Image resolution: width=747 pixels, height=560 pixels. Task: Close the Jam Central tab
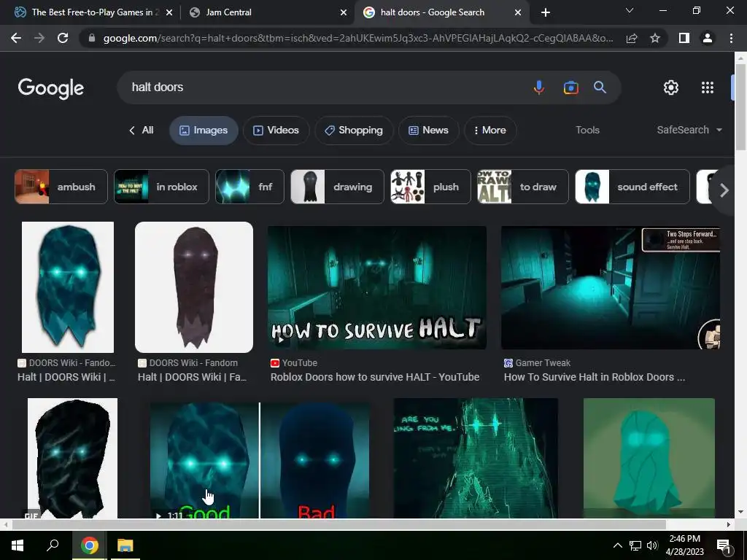tap(344, 12)
